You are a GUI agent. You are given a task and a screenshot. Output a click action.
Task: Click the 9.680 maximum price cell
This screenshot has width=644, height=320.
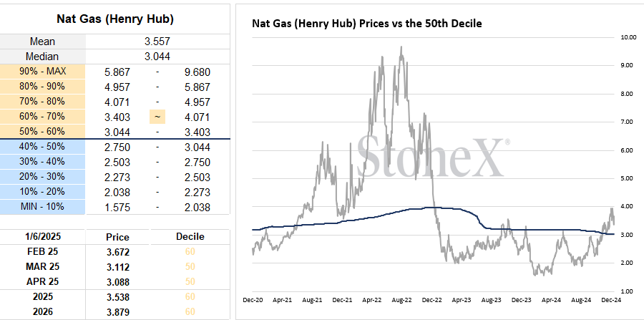click(196, 72)
